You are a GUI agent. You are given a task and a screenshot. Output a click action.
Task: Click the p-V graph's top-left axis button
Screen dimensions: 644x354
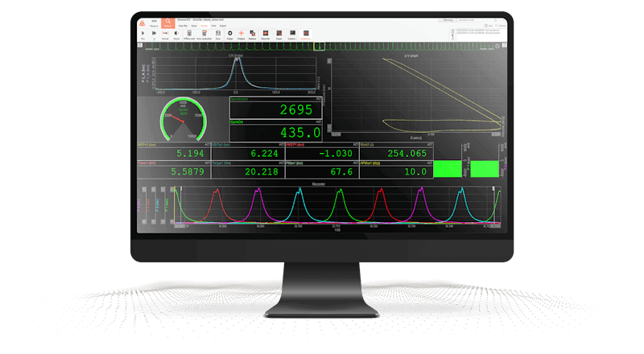(x=329, y=61)
